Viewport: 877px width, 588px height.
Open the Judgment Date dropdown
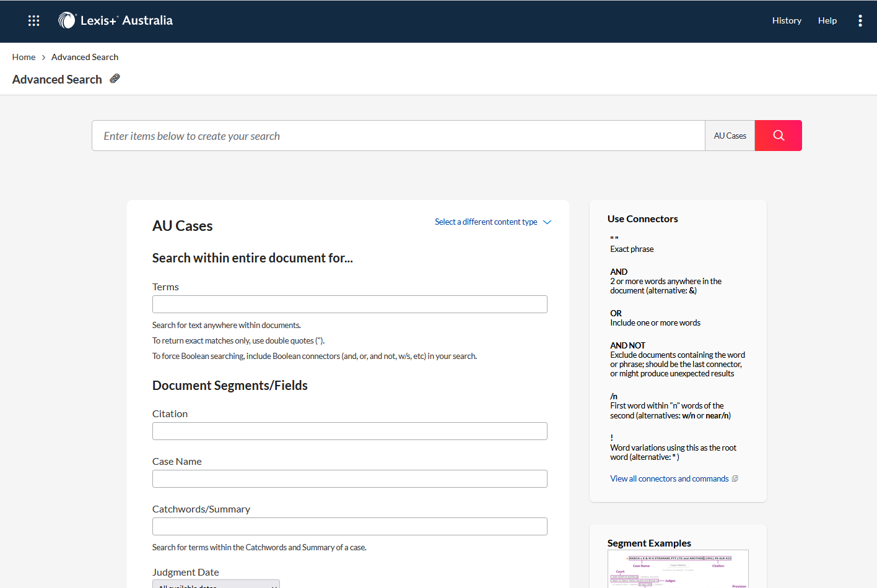[216, 584]
